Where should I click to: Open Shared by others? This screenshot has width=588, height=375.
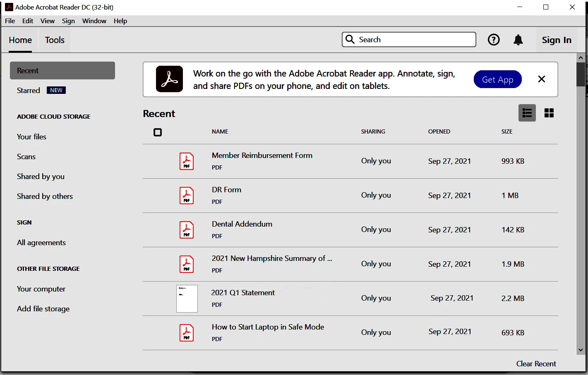[x=45, y=196]
